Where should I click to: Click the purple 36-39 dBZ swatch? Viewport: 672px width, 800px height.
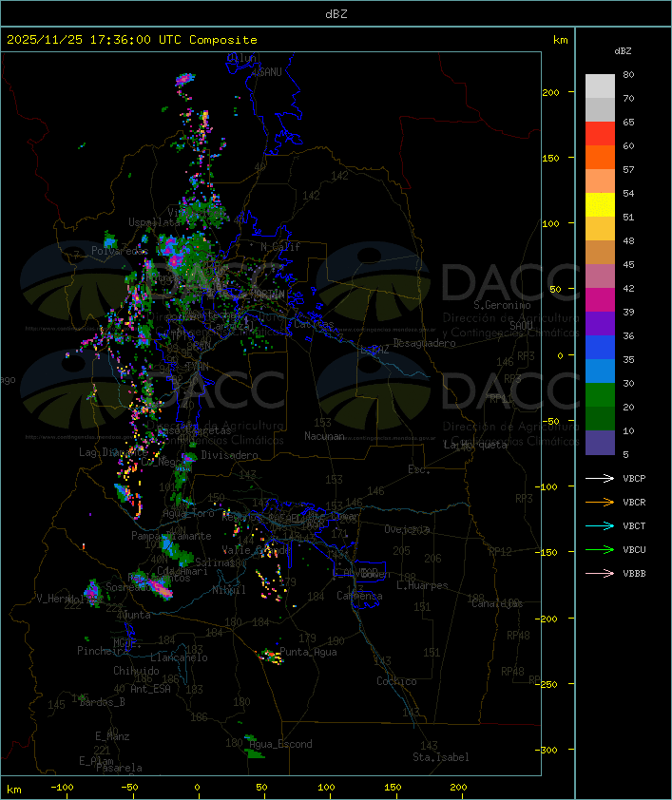coord(600,323)
